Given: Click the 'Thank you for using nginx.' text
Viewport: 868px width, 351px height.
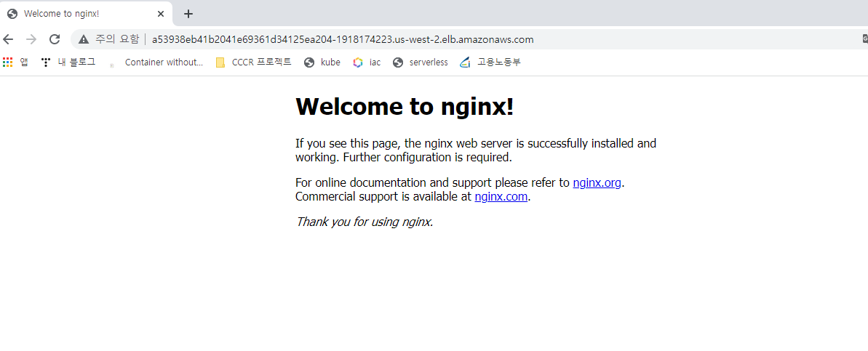Looking at the screenshot, I should [x=365, y=222].
